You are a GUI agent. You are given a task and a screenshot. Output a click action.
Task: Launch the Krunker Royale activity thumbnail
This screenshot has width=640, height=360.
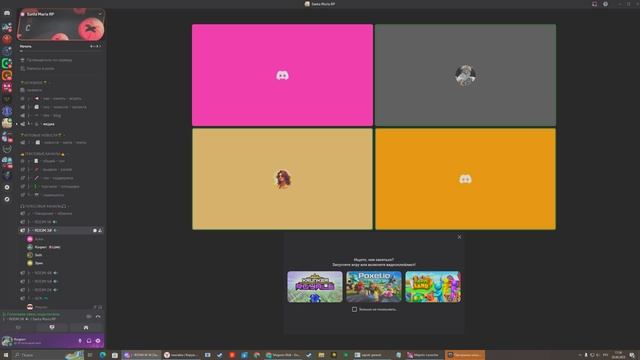click(x=315, y=287)
